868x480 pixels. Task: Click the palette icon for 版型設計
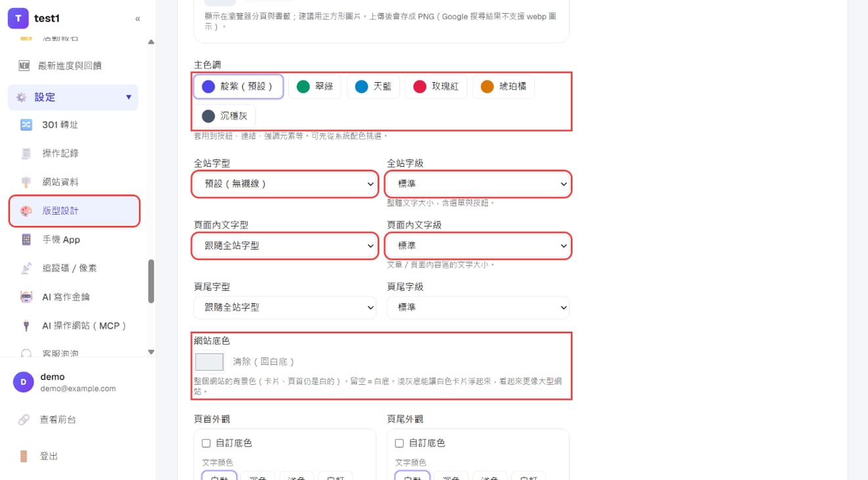click(26, 211)
